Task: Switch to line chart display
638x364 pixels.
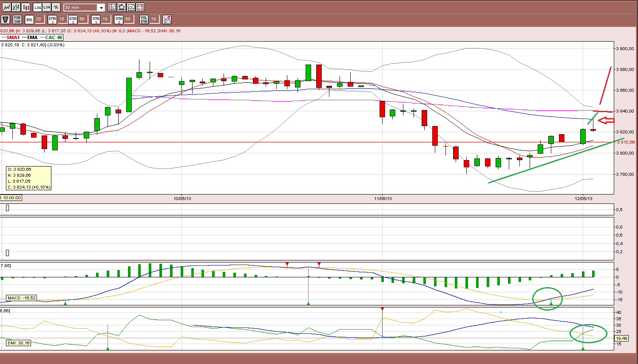Action: click(x=6, y=7)
